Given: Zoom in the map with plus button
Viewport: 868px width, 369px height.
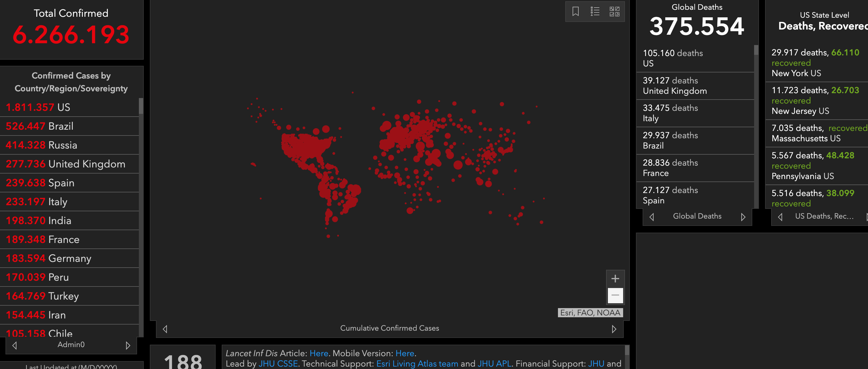Looking at the screenshot, I should (x=615, y=278).
